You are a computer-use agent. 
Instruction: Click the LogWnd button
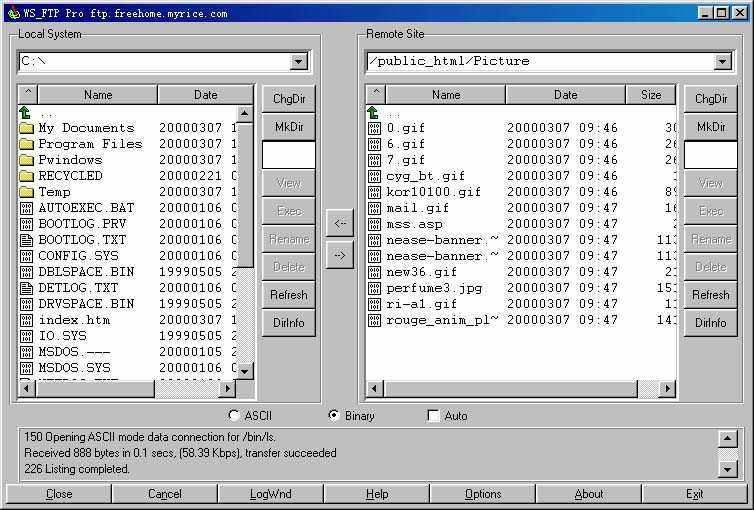[x=270, y=494]
